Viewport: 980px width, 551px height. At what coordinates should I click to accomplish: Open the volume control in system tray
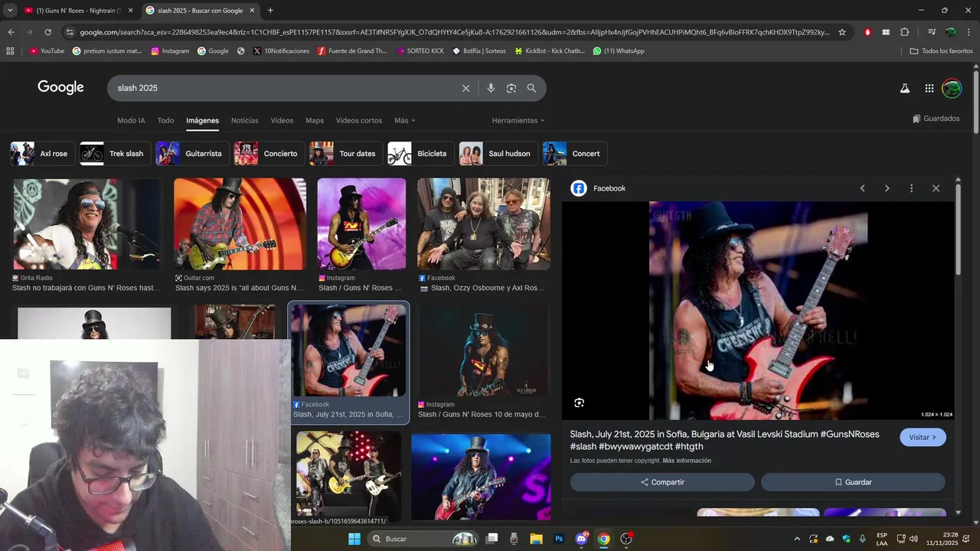pos(913,539)
